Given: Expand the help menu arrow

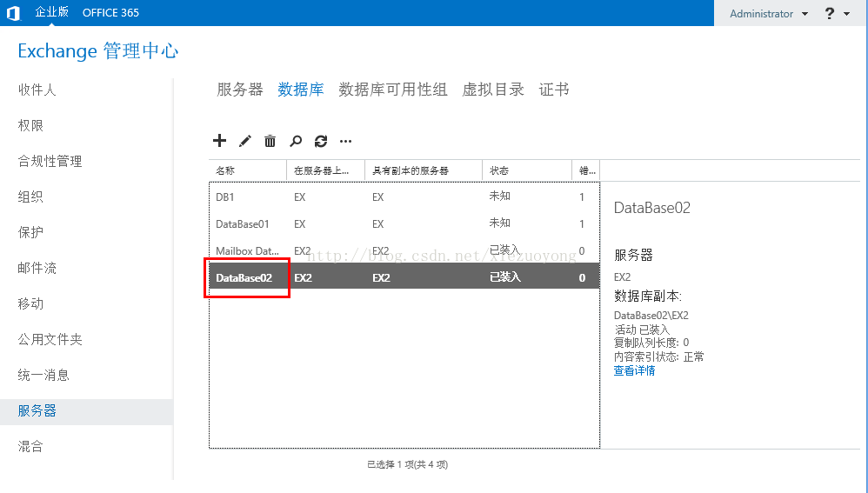Looking at the screenshot, I should click(x=847, y=14).
